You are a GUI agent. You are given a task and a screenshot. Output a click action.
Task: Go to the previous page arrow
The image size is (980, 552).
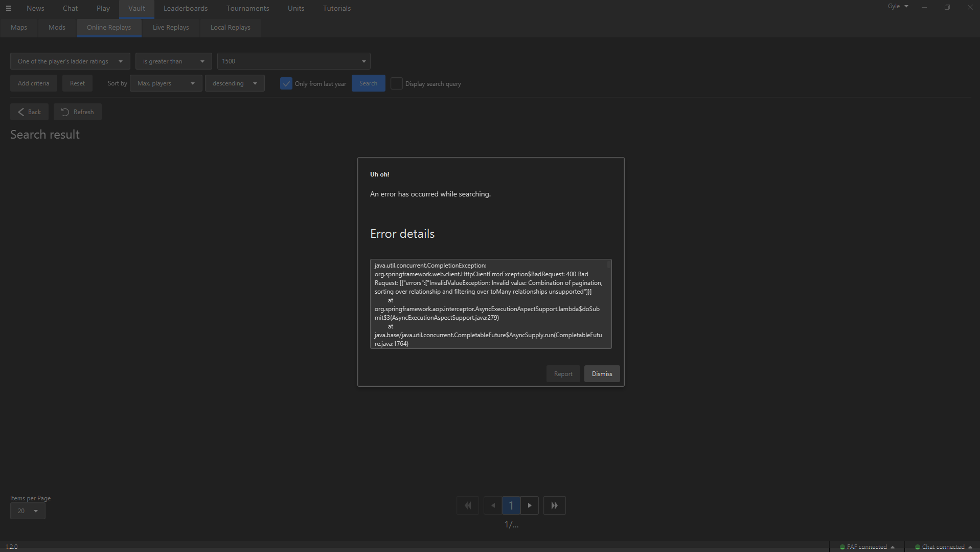(x=492, y=505)
